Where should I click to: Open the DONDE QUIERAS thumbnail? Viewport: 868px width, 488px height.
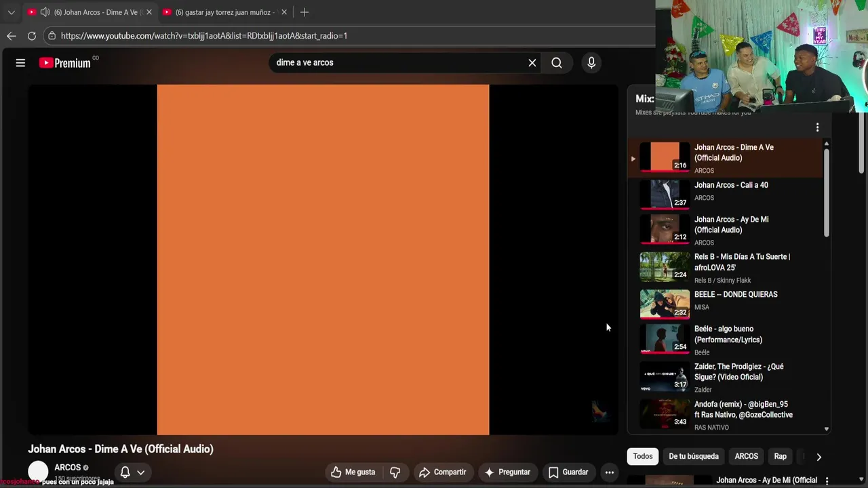coord(665,304)
